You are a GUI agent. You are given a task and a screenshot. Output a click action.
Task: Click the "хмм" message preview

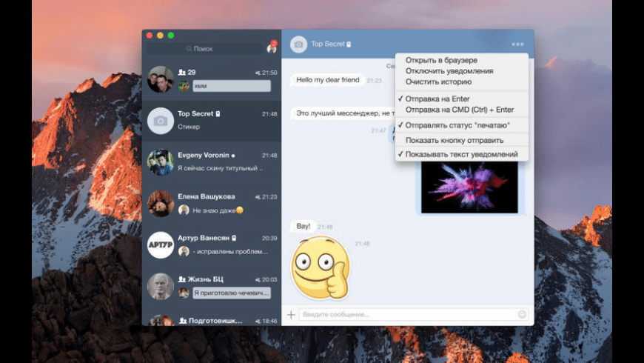click(x=232, y=86)
